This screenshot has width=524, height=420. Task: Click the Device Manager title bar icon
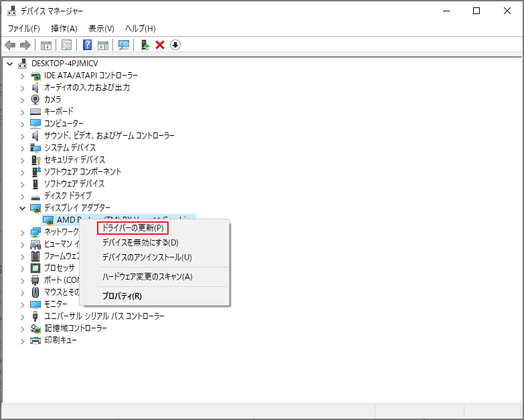click(11, 11)
